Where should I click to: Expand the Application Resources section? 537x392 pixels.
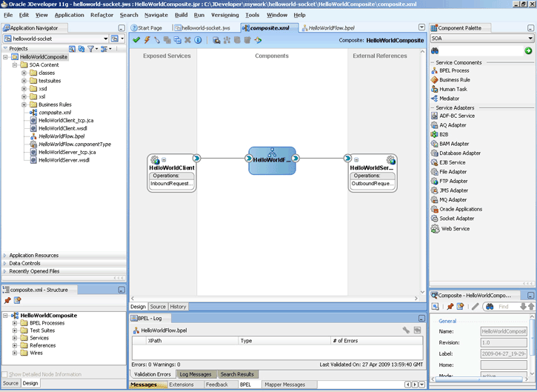point(5,255)
